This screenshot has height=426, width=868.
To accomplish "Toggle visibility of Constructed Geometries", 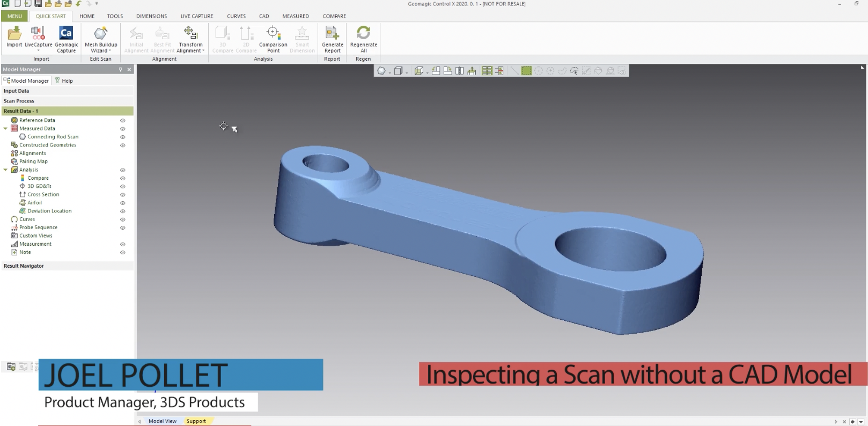I will point(122,145).
